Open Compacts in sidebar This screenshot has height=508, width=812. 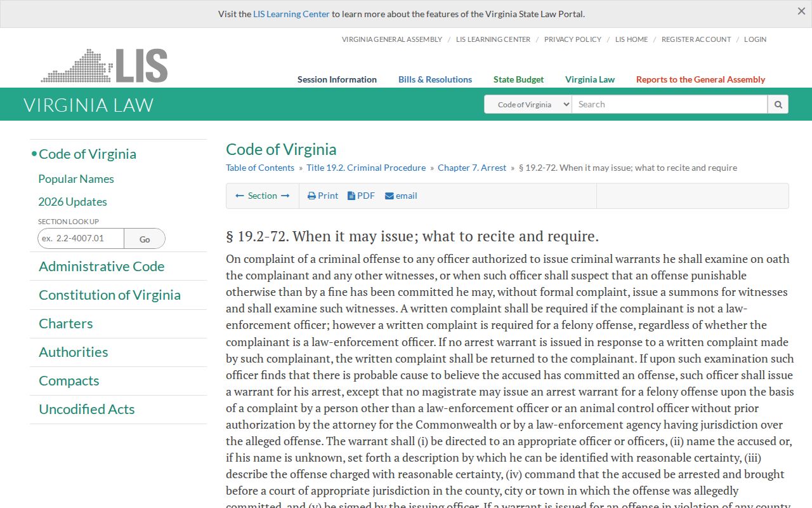click(x=69, y=381)
